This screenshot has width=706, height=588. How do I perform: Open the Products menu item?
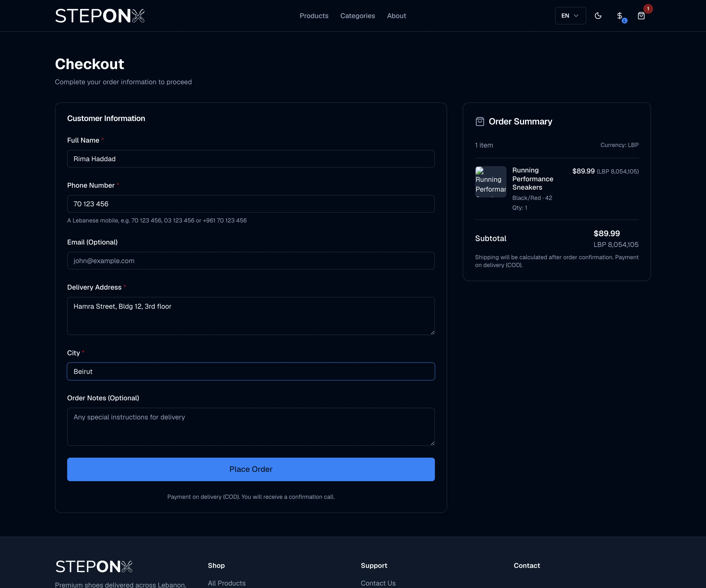pyautogui.click(x=314, y=16)
